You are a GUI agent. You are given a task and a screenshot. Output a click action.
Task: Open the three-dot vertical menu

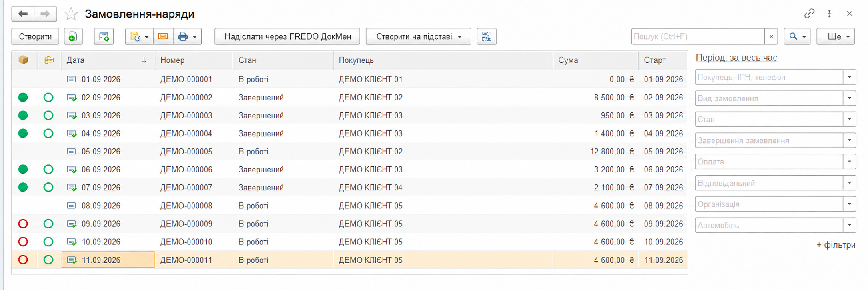click(x=830, y=14)
